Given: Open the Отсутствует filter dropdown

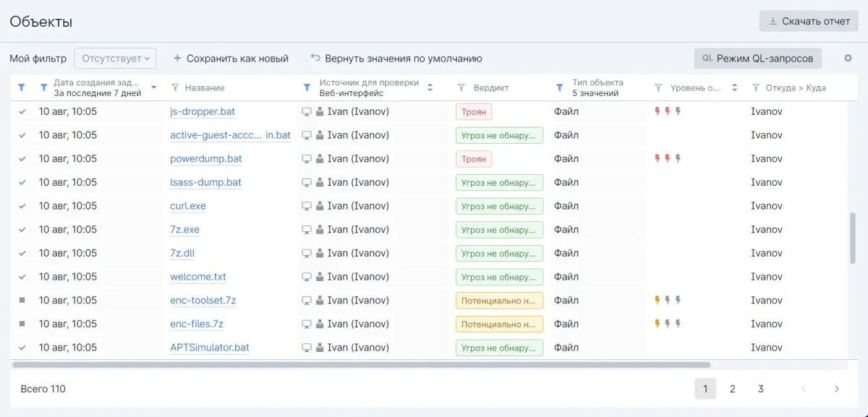Looking at the screenshot, I should coord(115,59).
